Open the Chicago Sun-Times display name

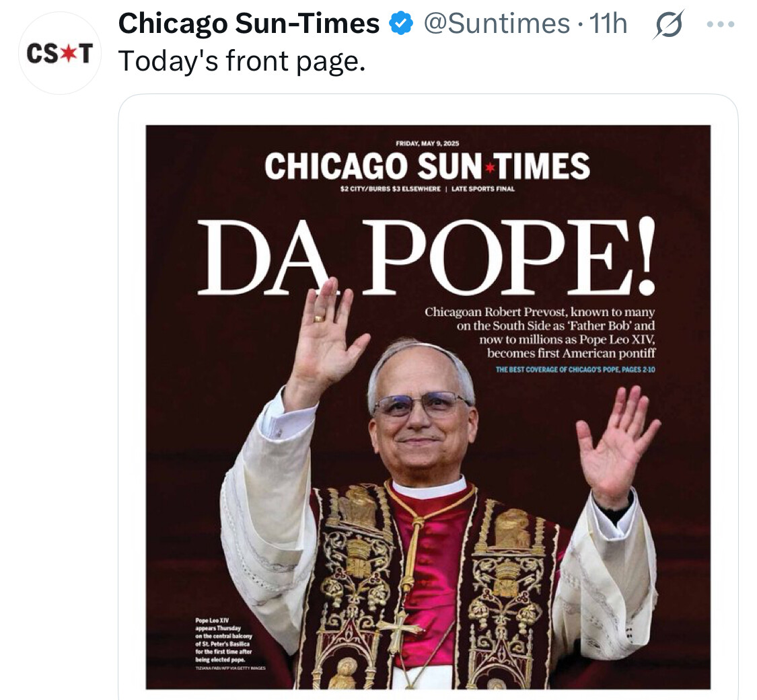249,23
